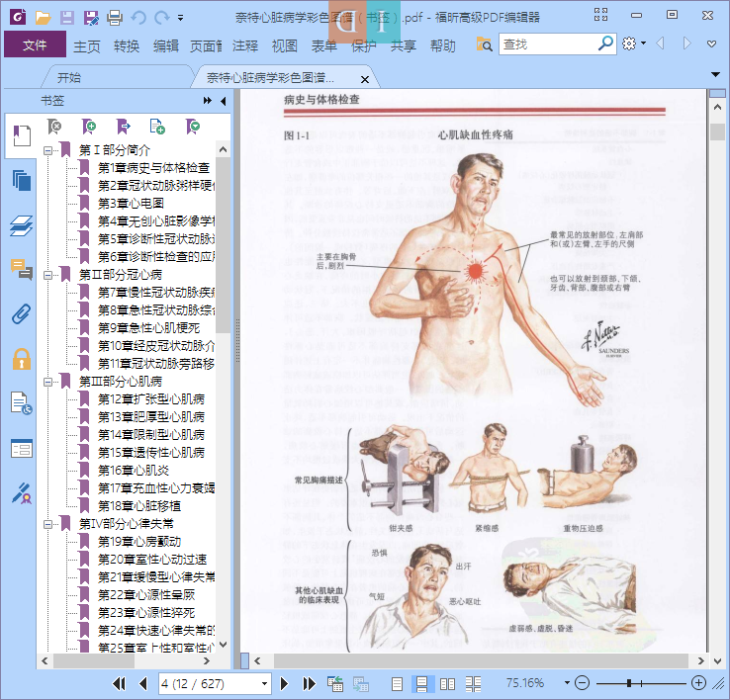
Task: Open the tab list dropdown arrow
Action: coord(715,74)
